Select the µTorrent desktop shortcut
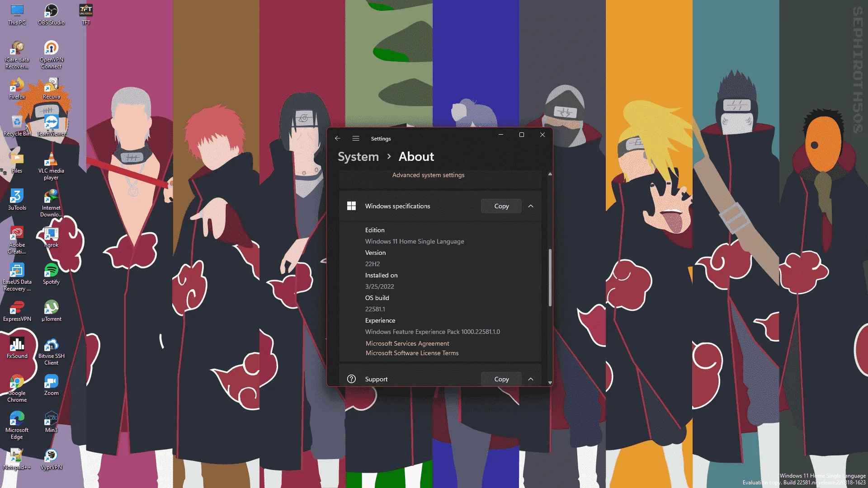The width and height of the screenshot is (868, 488). pyautogui.click(x=51, y=311)
